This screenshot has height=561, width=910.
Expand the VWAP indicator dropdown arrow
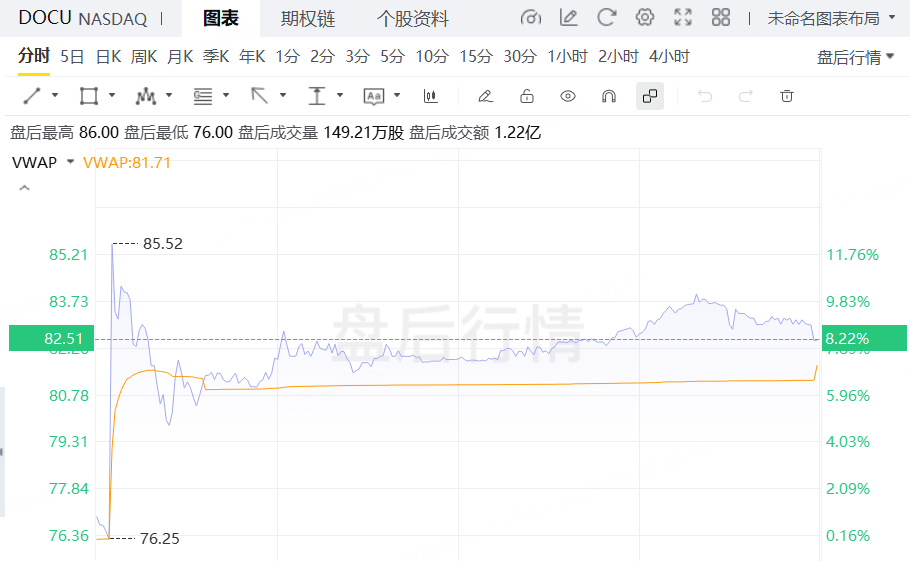(70, 162)
